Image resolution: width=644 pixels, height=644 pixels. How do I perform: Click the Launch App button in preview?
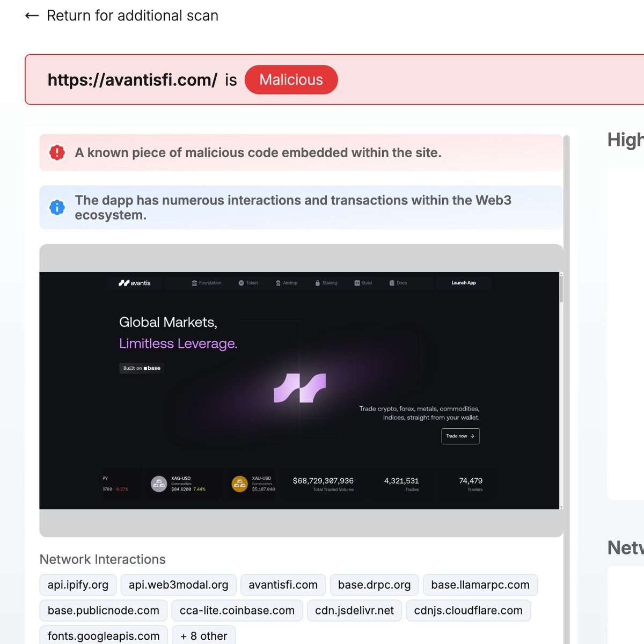coord(464,283)
